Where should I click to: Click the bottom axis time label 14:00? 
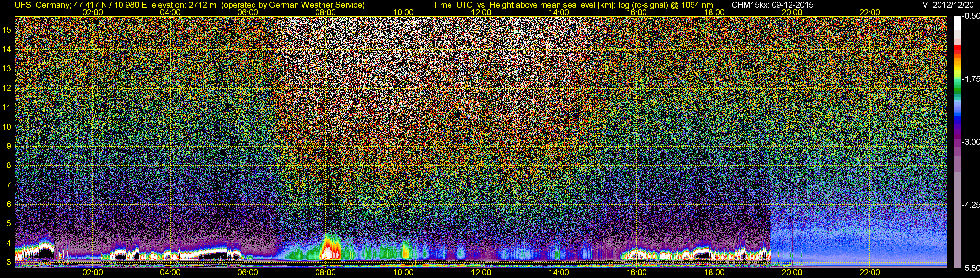559,273
